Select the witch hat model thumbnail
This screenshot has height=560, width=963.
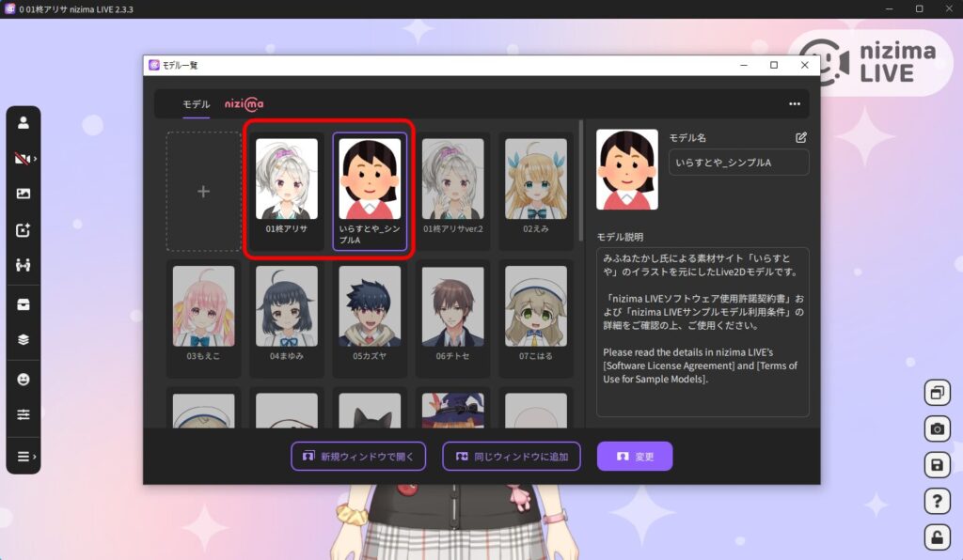tap(452, 409)
